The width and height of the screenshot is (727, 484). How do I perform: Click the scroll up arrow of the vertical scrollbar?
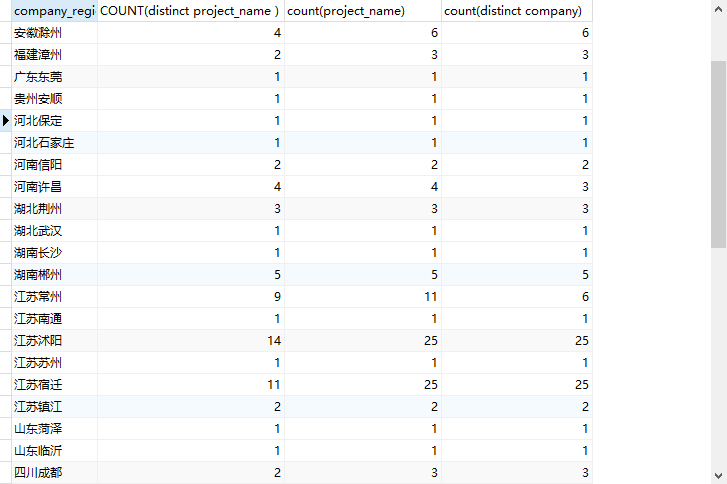[719, 9]
